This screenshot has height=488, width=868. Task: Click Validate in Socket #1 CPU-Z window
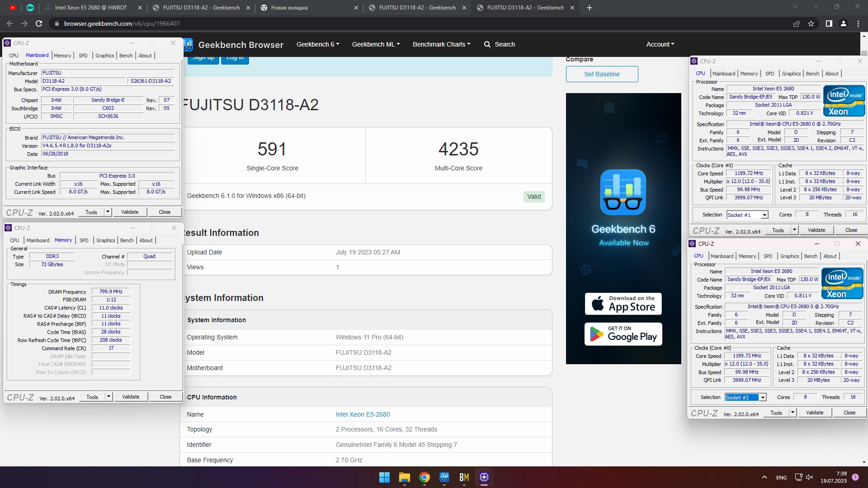(x=816, y=230)
